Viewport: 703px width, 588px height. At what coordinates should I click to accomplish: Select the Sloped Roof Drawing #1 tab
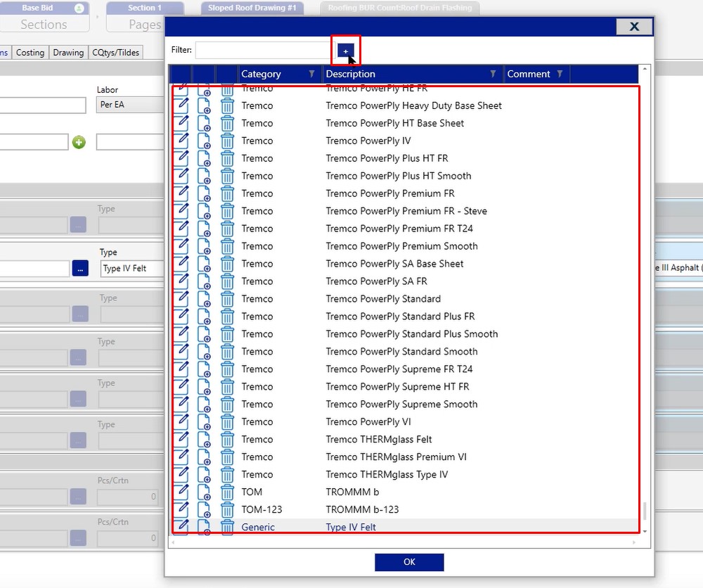tap(252, 8)
